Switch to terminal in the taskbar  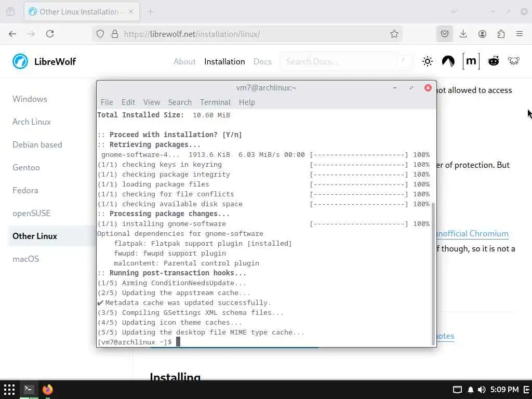click(29, 389)
